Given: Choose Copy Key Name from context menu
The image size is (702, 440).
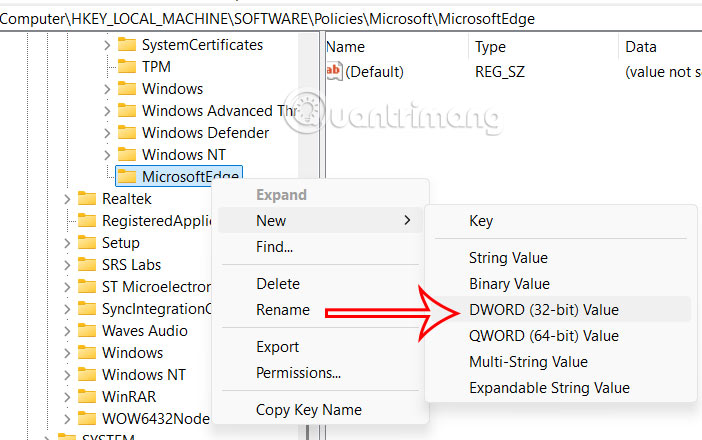Looking at the screenshot, I should pos(320,410).
